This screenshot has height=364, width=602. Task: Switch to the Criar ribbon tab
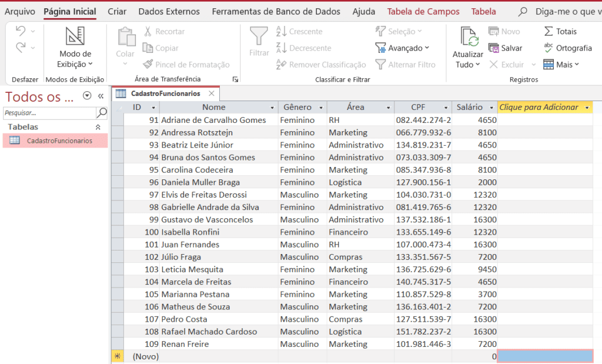coord(116,11)
